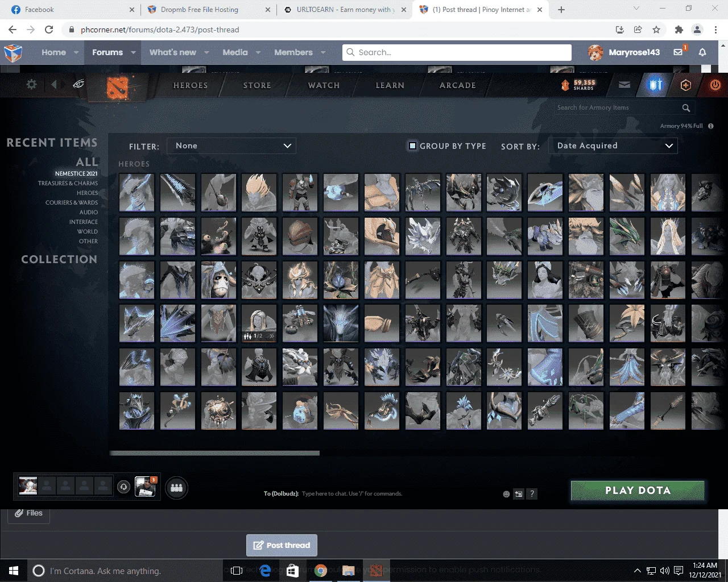Click the orange hexagon plus icon
Image resolution: width=728 pixels, height=582 pixels.
point(686,85)
